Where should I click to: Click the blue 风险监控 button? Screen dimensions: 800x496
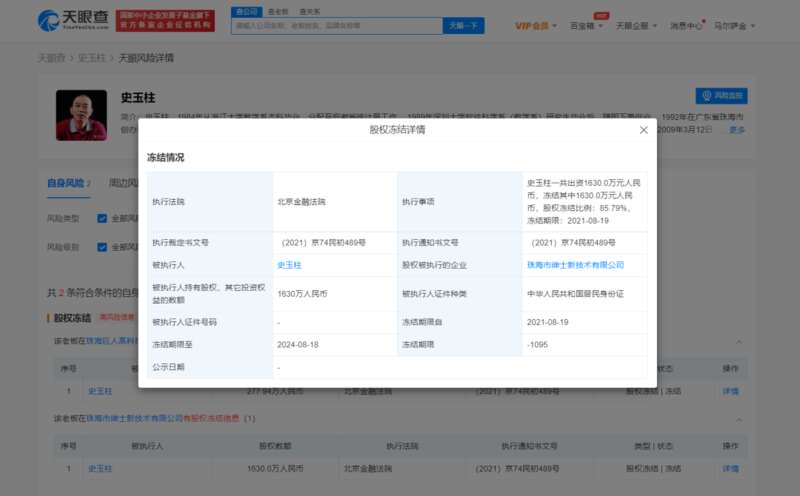coord(721,96)
